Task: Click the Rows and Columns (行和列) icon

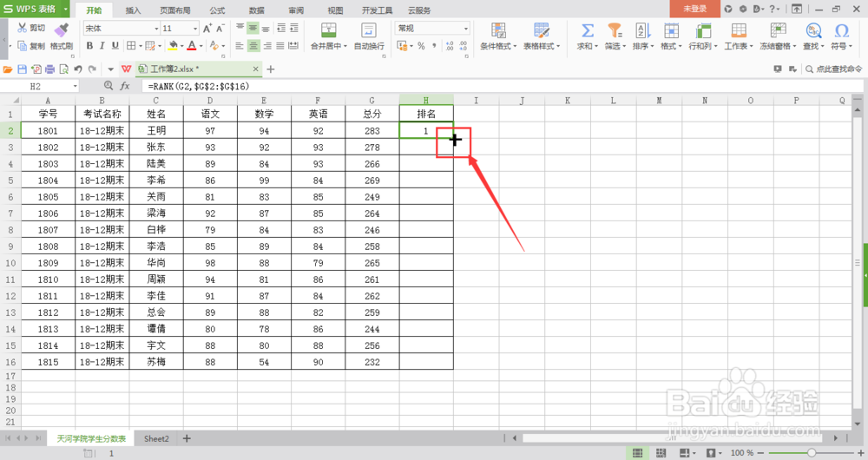Action: click(703, 30)
